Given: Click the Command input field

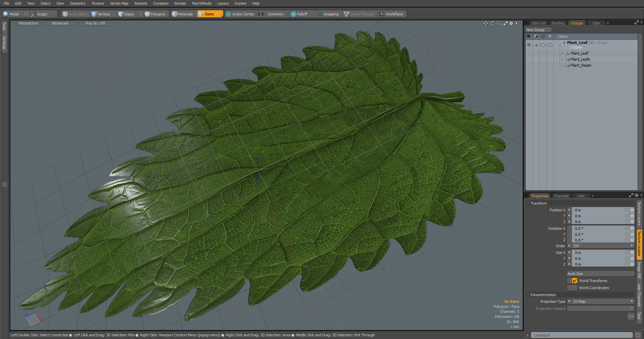Looking at the screenshot, I should tap(582, 335).
